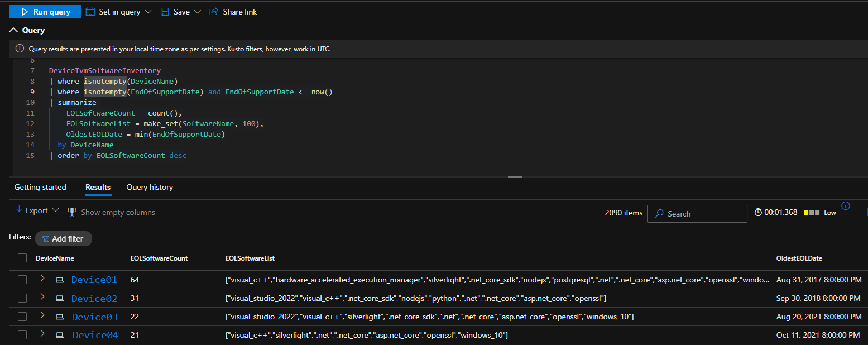Screen dimensions: 868x345
Task: Click the info icon beside Low
Action: 845,206
